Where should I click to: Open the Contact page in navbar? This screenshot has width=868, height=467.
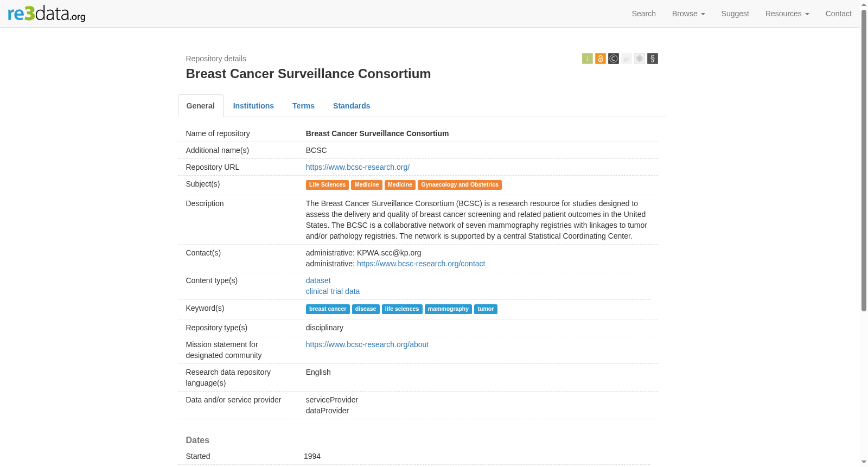[x=838, y=14]
